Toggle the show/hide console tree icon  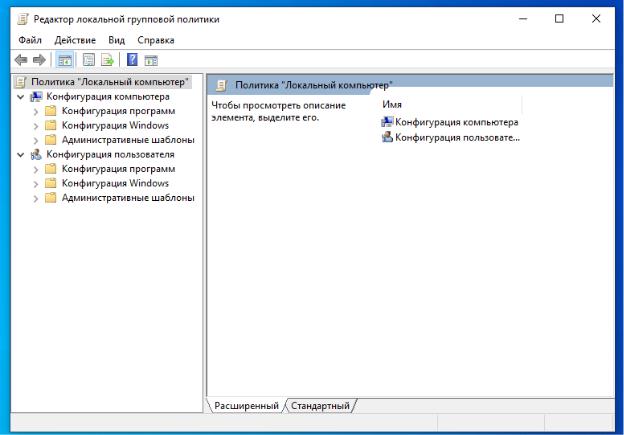click(65, 60)
